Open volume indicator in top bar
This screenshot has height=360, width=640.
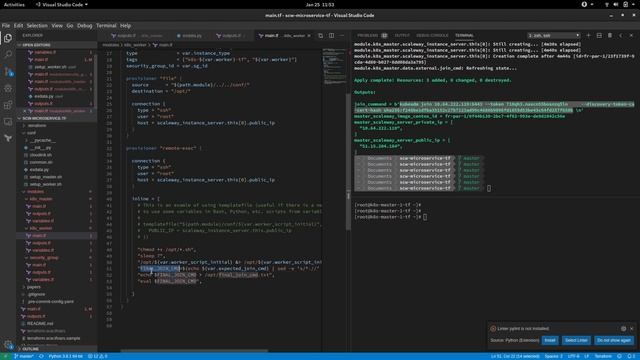coord(616,4)
